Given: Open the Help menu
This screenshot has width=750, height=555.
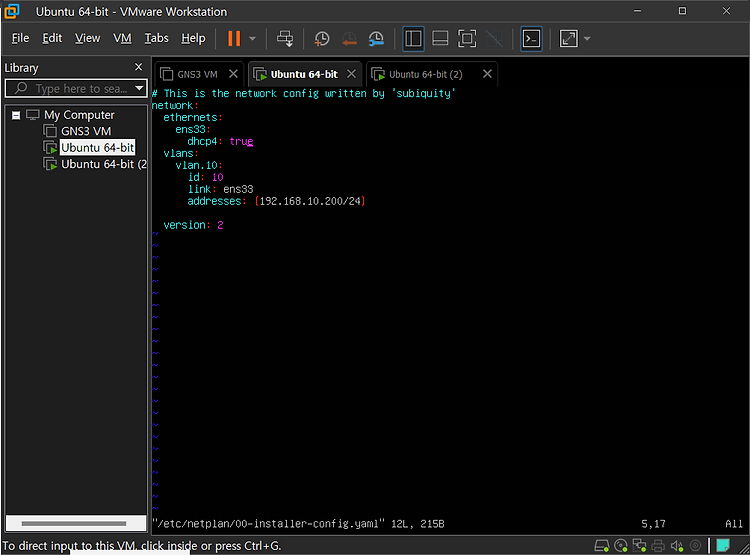Looking at the screenshot, I should (193, 38).
